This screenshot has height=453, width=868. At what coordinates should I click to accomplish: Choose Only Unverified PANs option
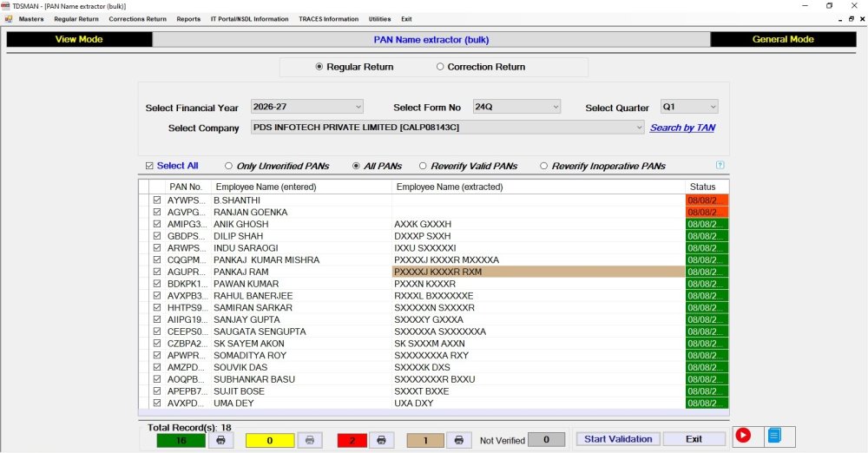click(x=228, y=166)
